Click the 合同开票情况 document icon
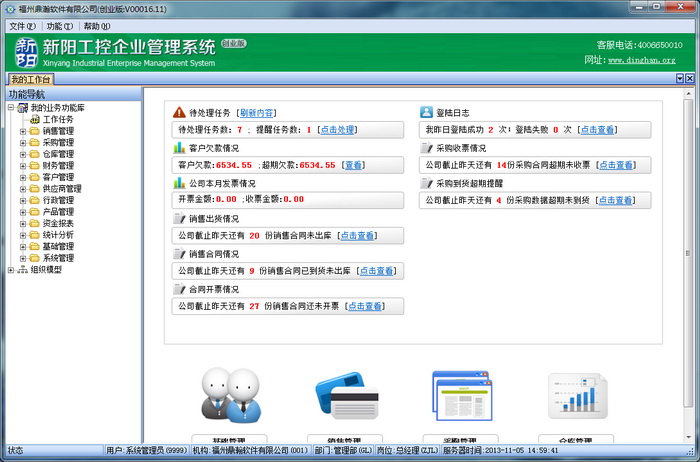This screenshot has width=700, height=462. [179, 289]
